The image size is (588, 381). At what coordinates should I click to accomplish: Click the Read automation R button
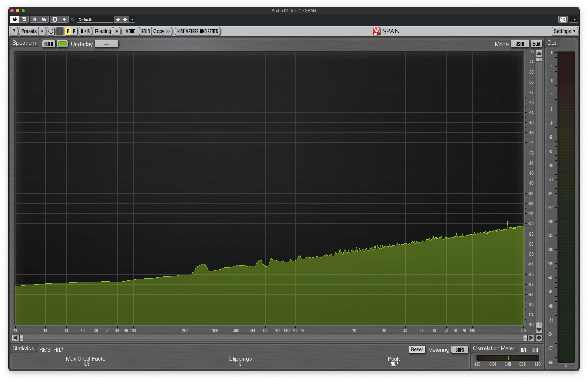click(x=35, y=19)
